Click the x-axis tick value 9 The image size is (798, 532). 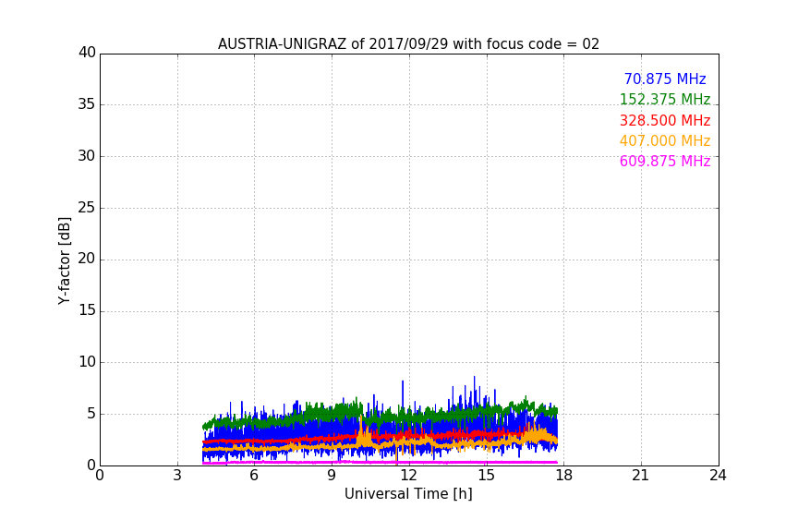[332, 476]
